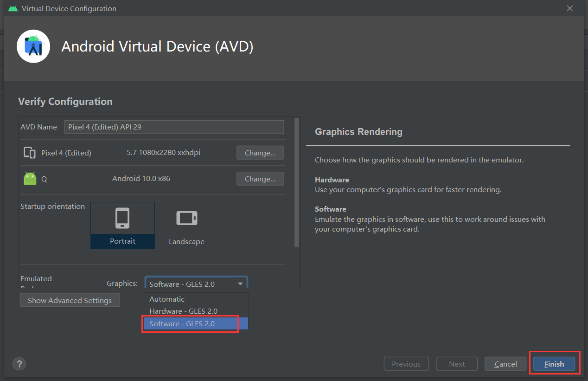Change the Android 10.0 system image
588x381 pixels.
[x=260, y=179]
